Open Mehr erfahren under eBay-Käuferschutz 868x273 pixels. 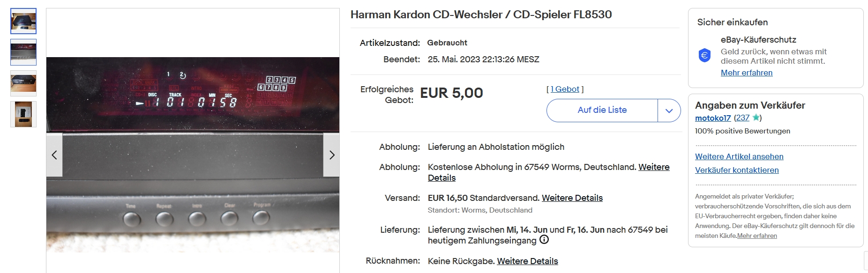747,73
